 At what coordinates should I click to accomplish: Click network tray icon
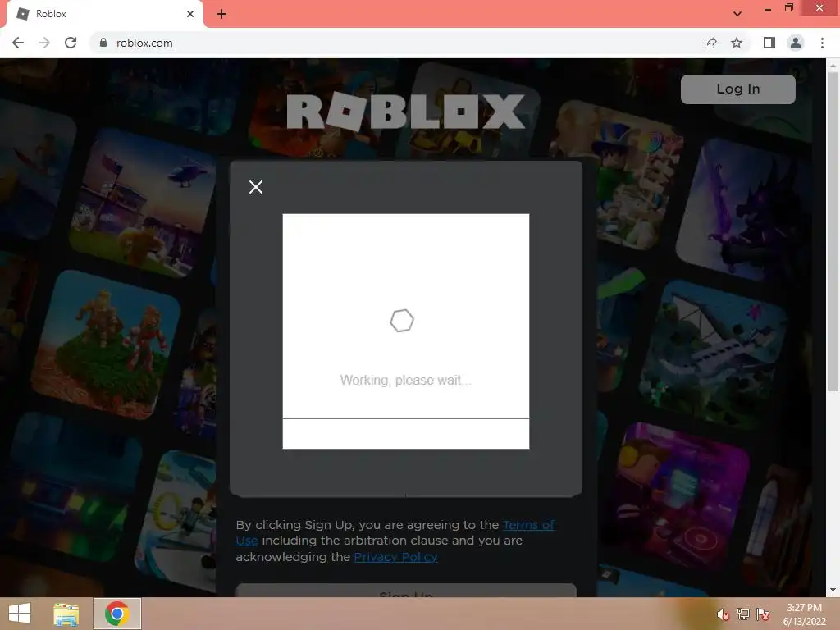pos(742,614)
